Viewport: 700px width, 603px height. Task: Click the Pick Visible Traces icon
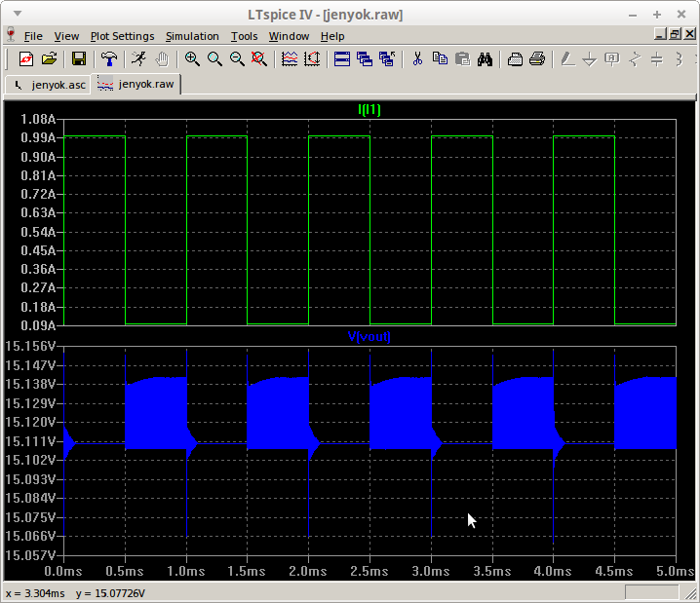pyautogui.click(x=290, y=58)
